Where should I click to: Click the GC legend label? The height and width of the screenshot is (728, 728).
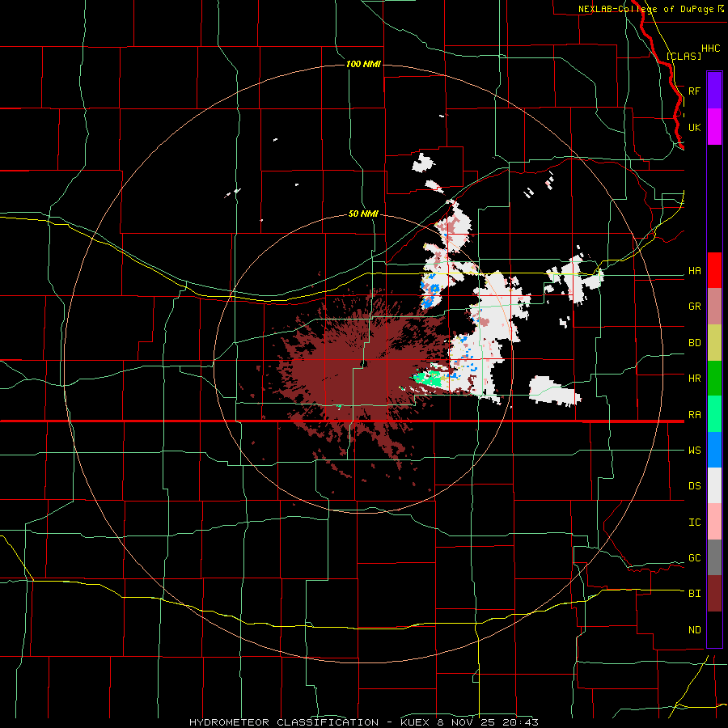tap(694, 558)
